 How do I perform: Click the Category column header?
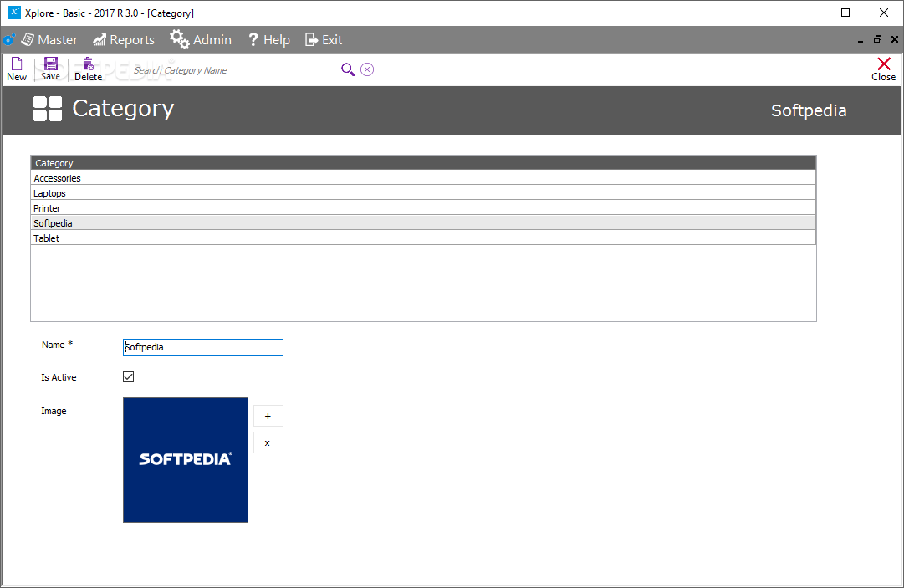pyautogui.click(x=423, y=163)
